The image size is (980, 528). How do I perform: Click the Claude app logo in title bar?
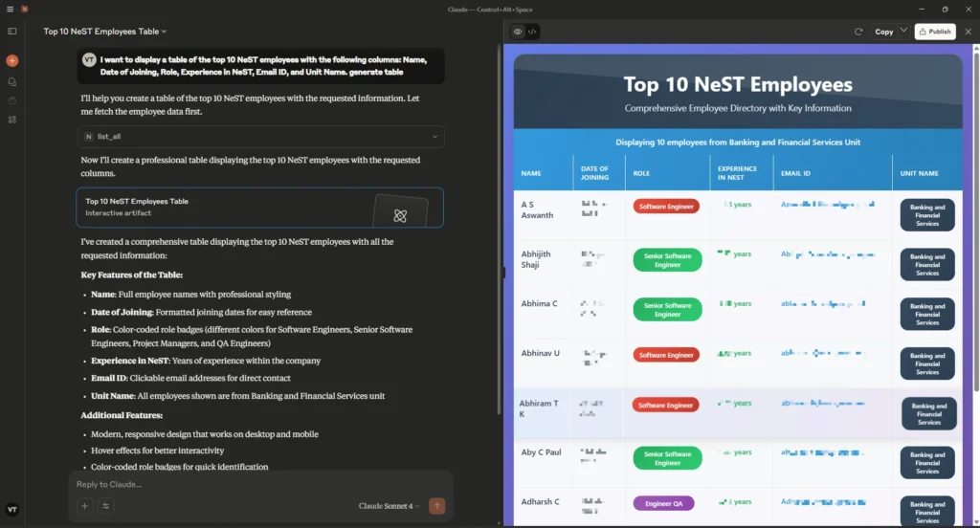pos(24,9)
